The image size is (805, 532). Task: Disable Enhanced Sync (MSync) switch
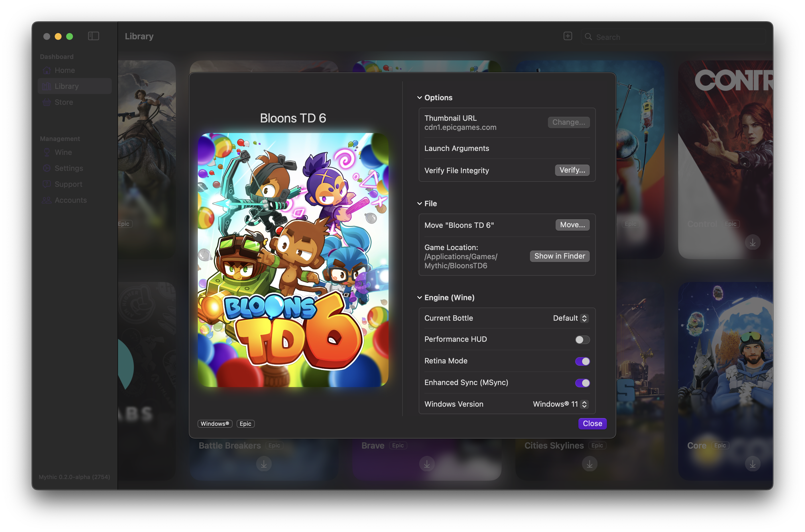tap(583, 383)
